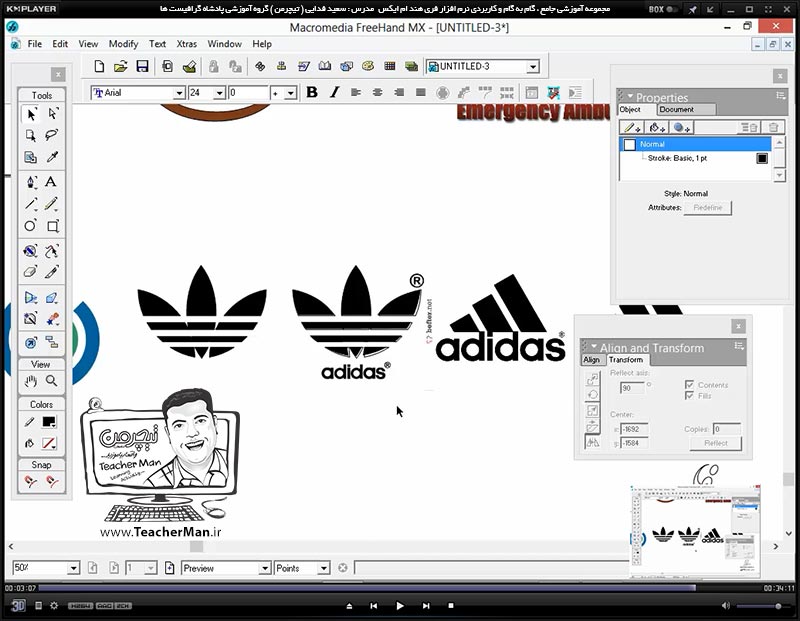800x621 pixels.
Task: Toggle italic text formatting
Action: click(334, 92)
